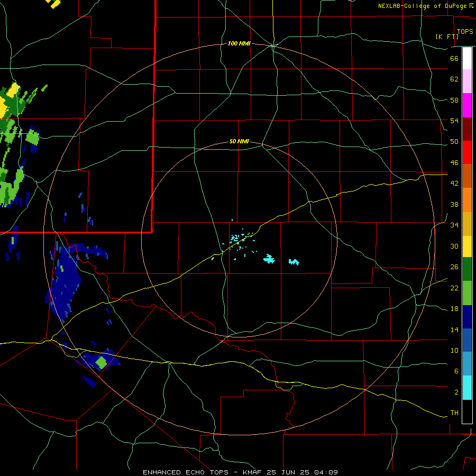Click the TH label on the legend

454,413
